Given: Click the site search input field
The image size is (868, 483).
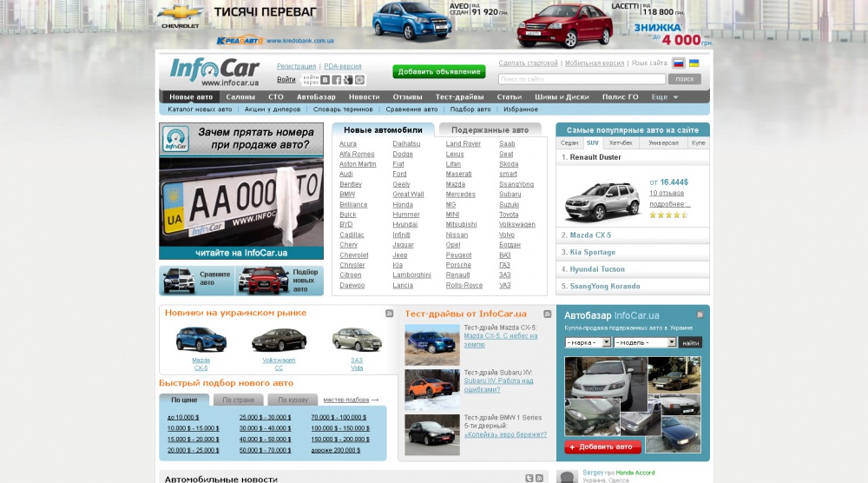Looking at the screenshot, I should (x=582, y=79).
